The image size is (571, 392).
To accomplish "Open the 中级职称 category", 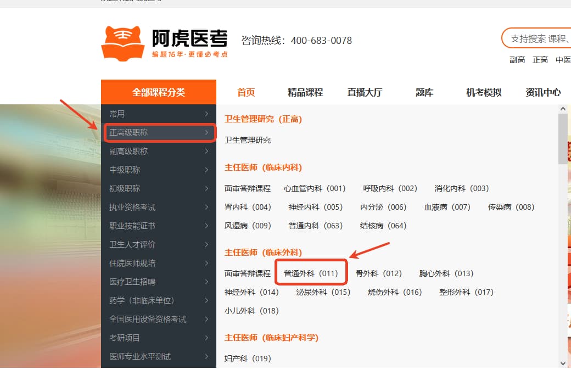I will [x=125, y=170].
